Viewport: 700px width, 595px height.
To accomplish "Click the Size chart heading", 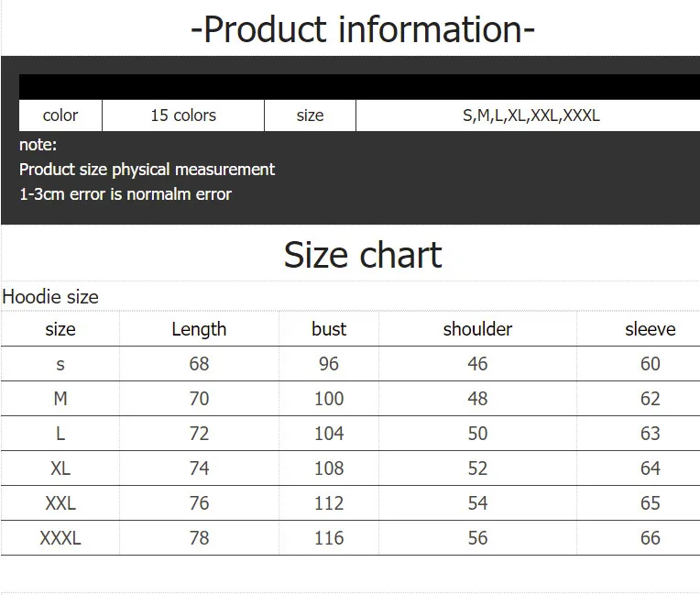I will pos(363,255).
